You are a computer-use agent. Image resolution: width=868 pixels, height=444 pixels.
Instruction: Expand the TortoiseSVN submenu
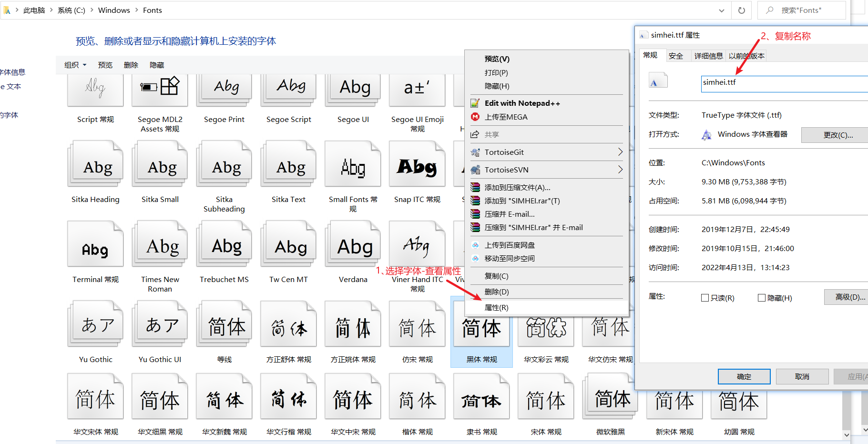click(620, 170)
